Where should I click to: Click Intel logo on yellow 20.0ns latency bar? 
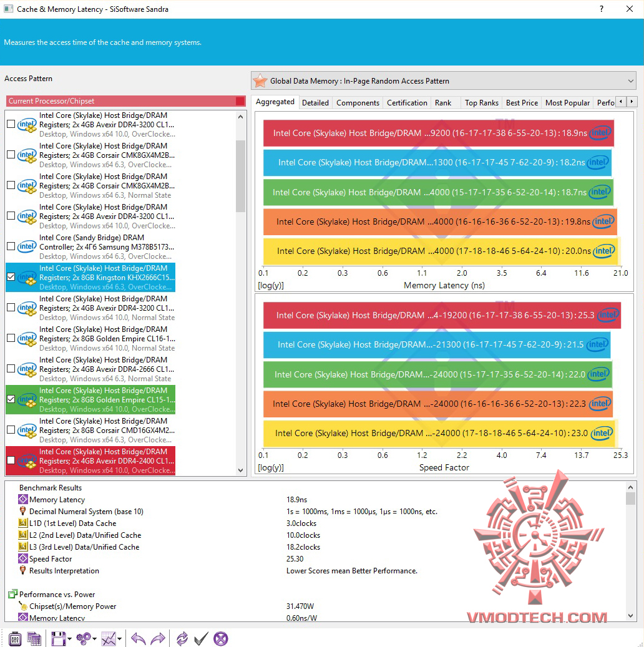(x=604, y=251)
